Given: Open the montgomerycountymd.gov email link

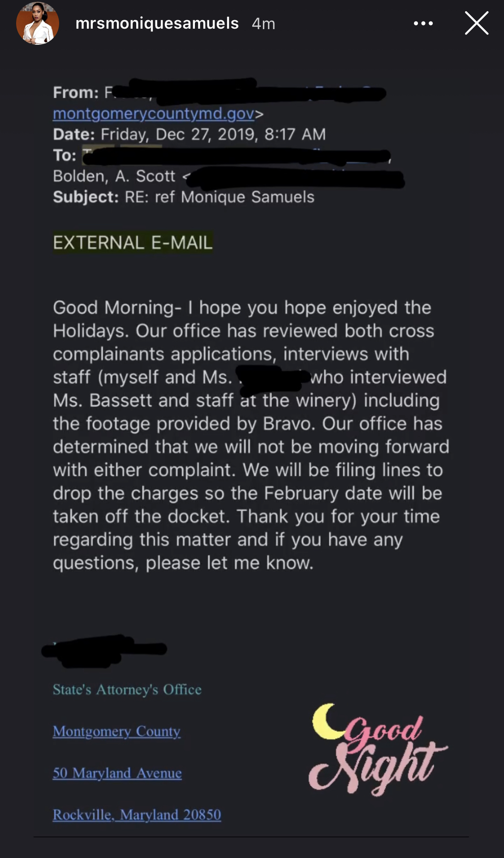Looking at the screenshot, I should click(154, 113).
